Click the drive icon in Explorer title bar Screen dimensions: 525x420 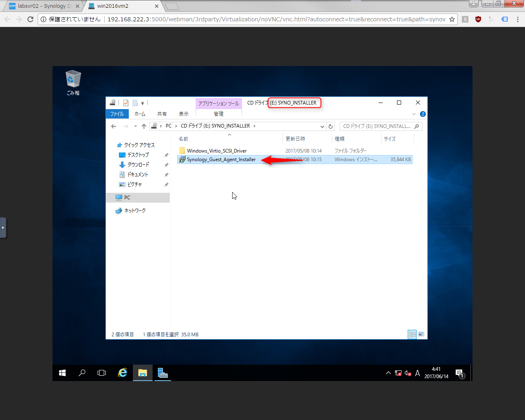click(112, 103)
